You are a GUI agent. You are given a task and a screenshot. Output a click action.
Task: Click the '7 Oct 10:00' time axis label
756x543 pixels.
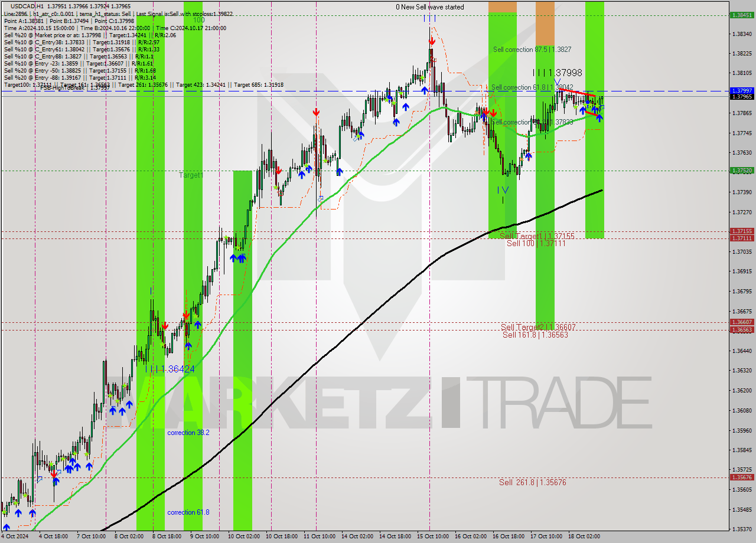(91, 537)
